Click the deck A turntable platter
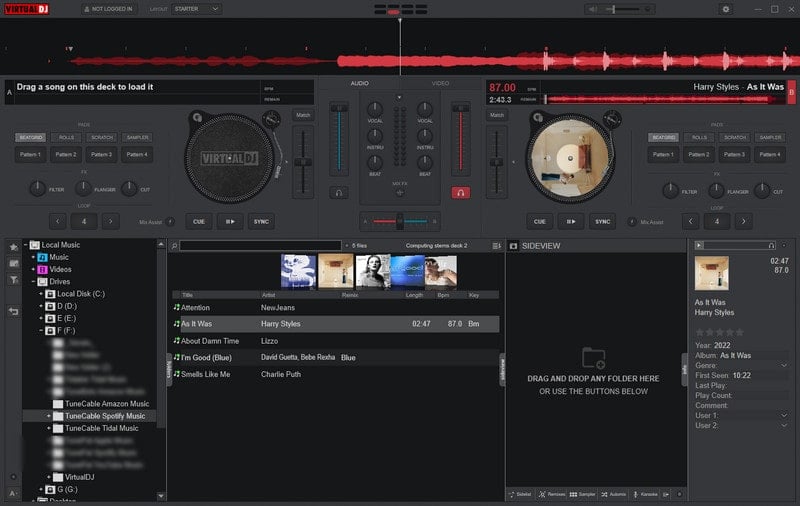Viewport: 800px width, 506px height. 229,158
